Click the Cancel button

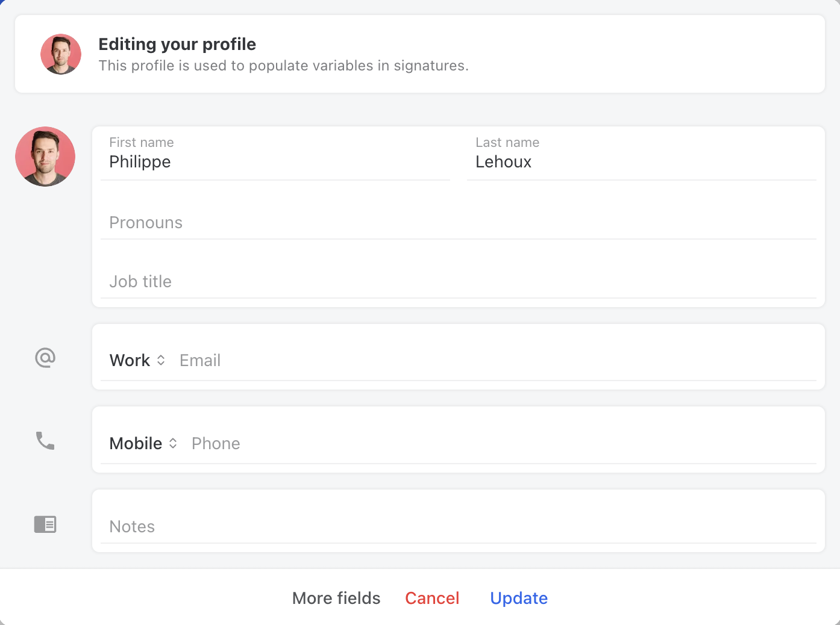tap(432, 598)
